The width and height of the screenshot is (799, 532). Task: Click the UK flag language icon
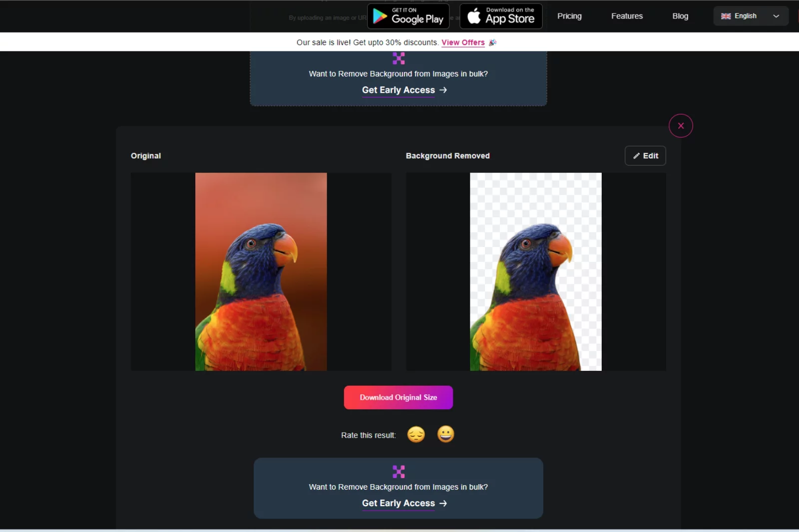click(x=726, y=16)
